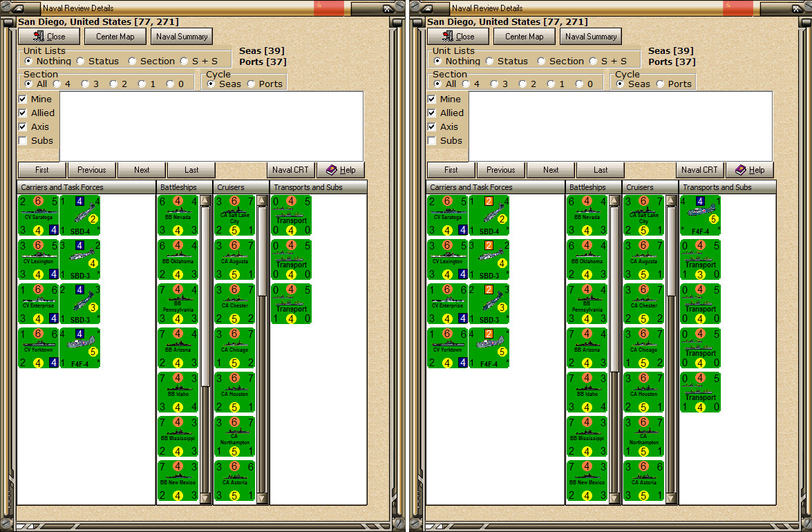812x532 pixels.
Task: Select F4F-4 counter under Transports in right window
Action: (700, 216)
